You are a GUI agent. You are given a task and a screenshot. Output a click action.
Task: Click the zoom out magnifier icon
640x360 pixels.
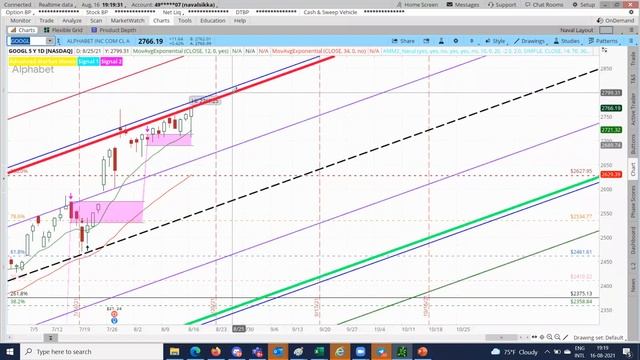click(x=557, y=337)
